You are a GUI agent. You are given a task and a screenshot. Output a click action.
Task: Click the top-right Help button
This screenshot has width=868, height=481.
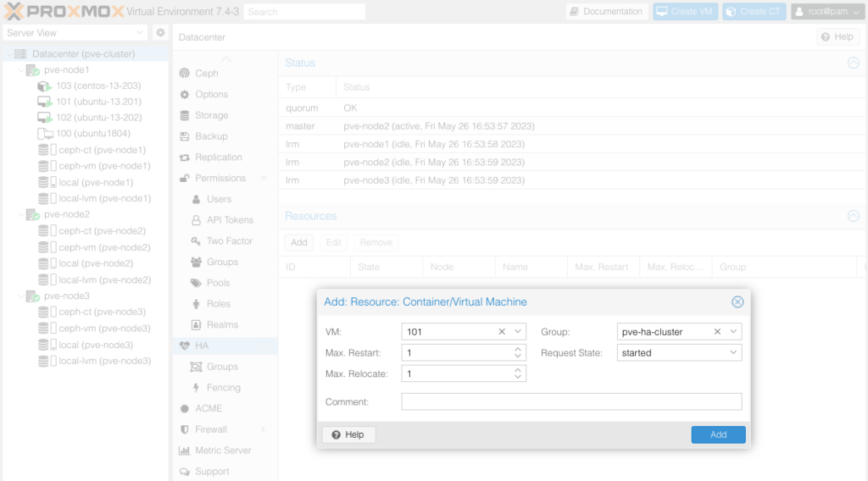tap(837, 37)
